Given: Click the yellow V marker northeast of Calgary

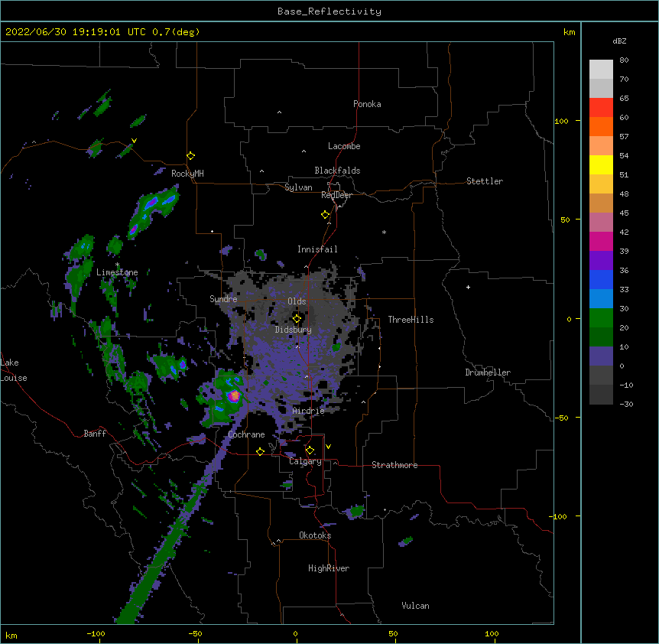Looking at the screenshot, I should pyautogui.click(x=328, y=447).
